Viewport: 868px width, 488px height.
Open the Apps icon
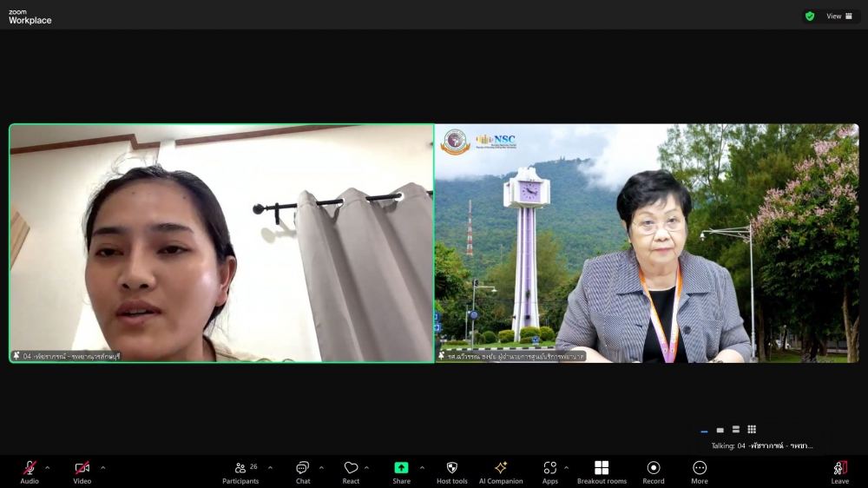click(x=550, y=469)
